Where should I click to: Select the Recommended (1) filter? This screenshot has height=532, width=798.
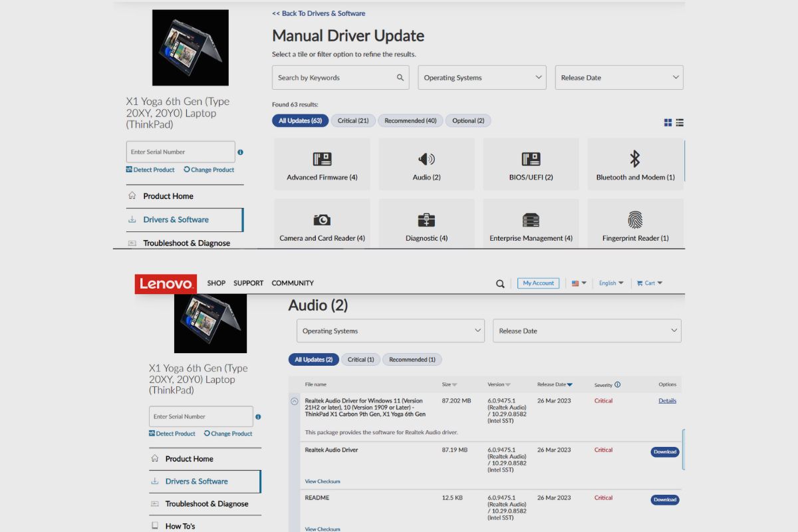point(412,360)
